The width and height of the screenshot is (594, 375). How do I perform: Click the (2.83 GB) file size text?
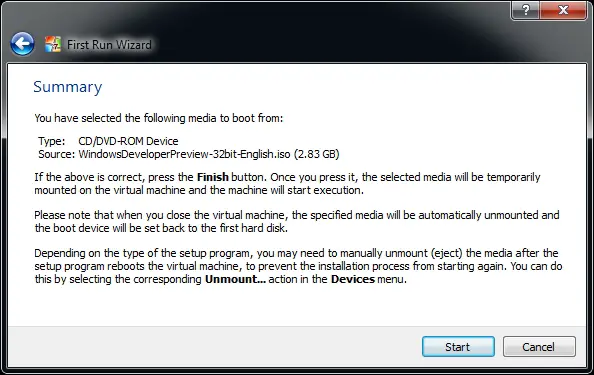317,154
